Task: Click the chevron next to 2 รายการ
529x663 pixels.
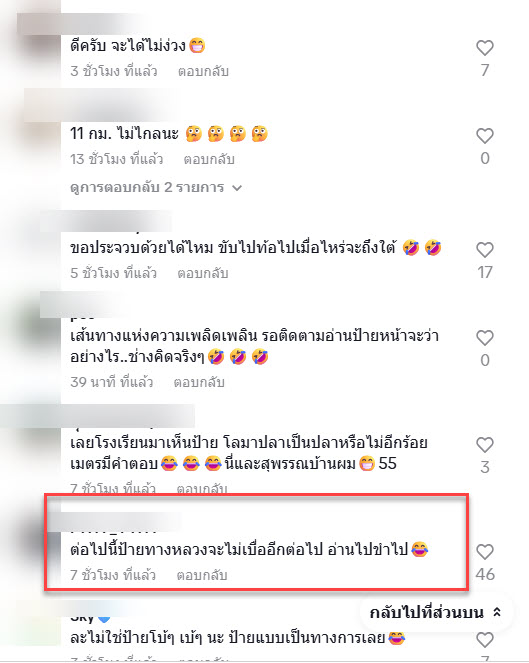Action: (x=237, y=188)
